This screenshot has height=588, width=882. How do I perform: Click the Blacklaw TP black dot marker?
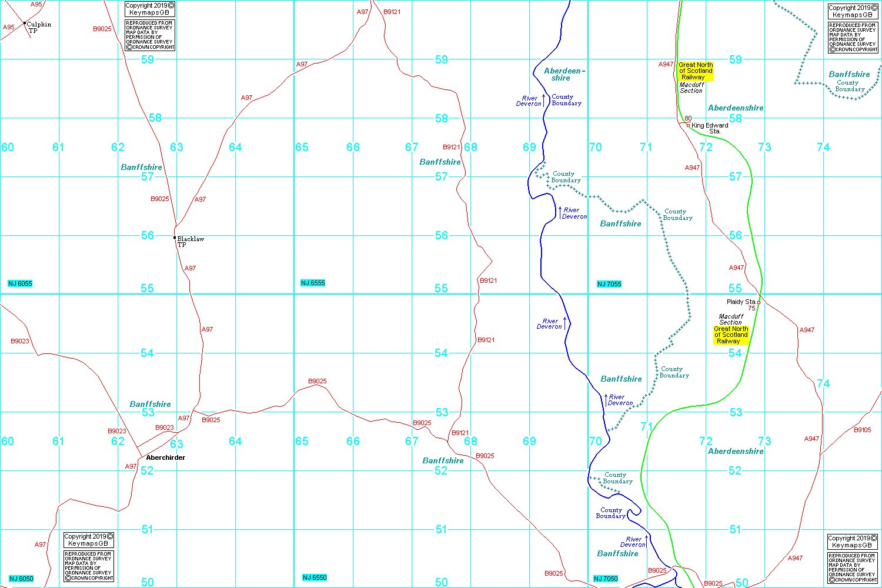point(175,238)
